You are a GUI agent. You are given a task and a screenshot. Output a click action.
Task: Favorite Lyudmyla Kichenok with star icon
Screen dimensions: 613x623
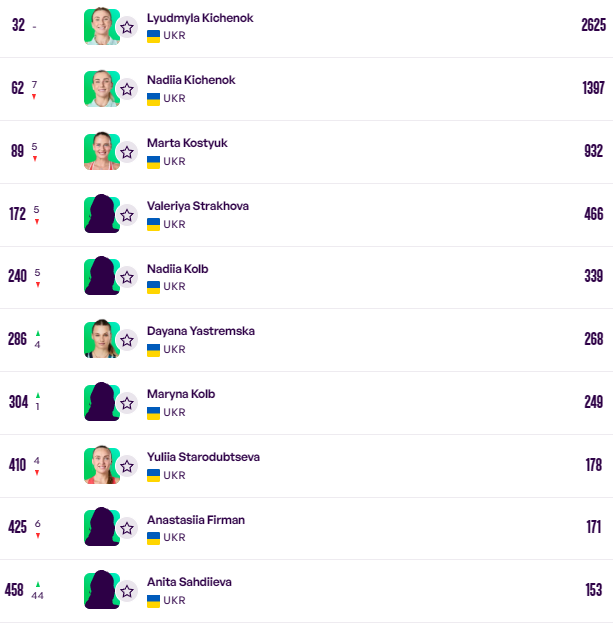pyautogui.click(x=127, y=27)
